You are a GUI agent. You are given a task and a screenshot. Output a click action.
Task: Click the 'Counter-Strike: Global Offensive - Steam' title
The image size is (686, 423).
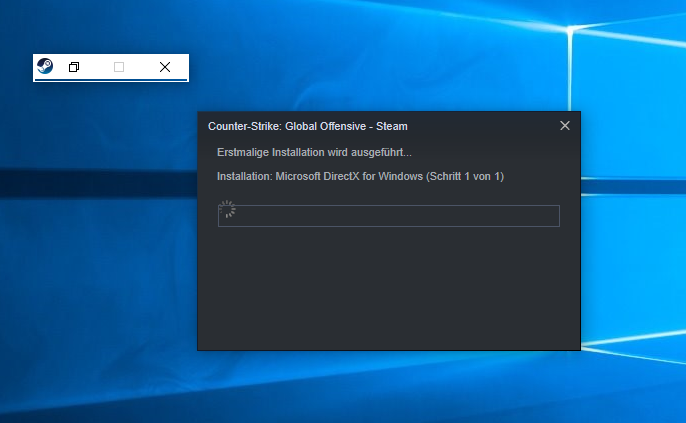tap(308, 126)
